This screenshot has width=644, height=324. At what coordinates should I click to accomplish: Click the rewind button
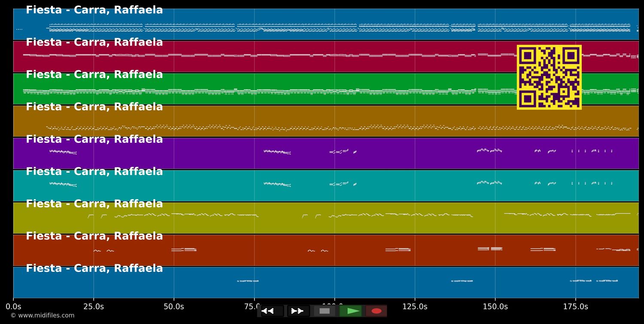[x=272, y=311]
